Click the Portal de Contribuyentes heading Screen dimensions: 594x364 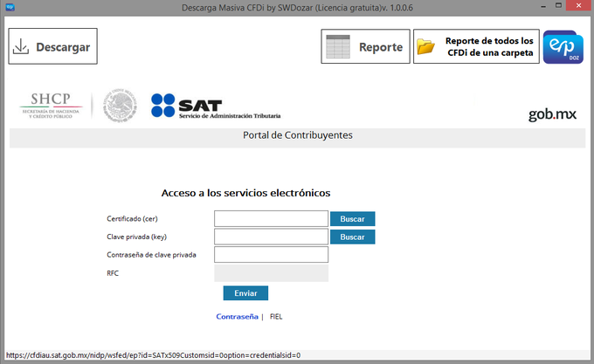coord(298,135)
